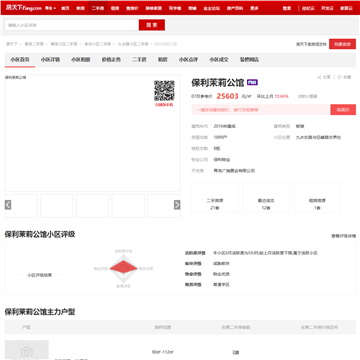Screen dimensions: 360x360
Task: Click the developer name 青岛广润置业有限公司
Action: point(234,171)
